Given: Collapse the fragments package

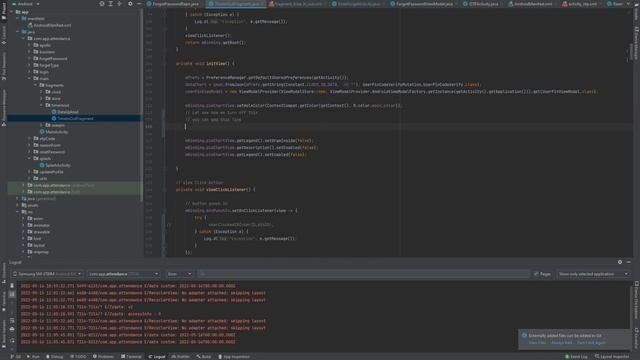Looking at the screenshot, I should (x=36, y=85).
